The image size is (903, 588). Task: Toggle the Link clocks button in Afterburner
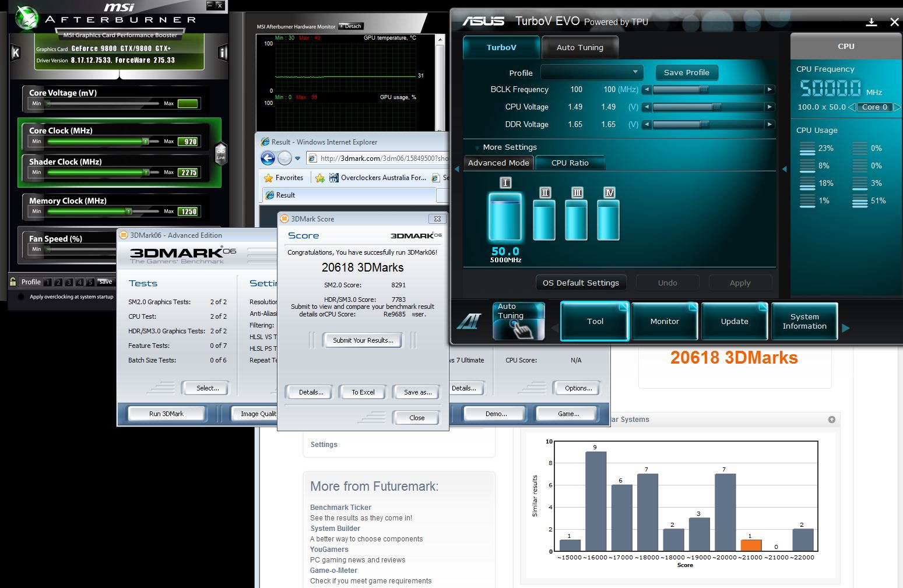tap(221, 153)
